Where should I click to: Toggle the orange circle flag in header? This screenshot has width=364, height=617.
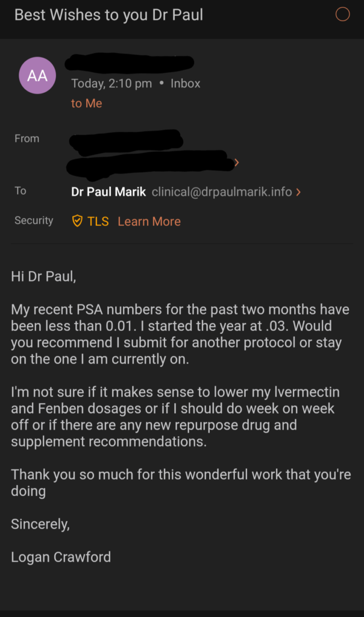pos(342,14)
